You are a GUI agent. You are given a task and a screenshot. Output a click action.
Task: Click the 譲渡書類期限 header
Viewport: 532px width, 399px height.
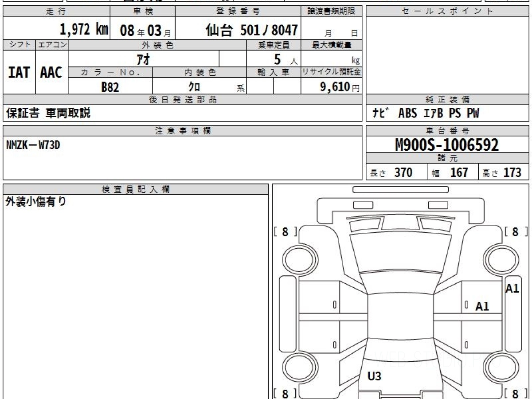point(331,12)
